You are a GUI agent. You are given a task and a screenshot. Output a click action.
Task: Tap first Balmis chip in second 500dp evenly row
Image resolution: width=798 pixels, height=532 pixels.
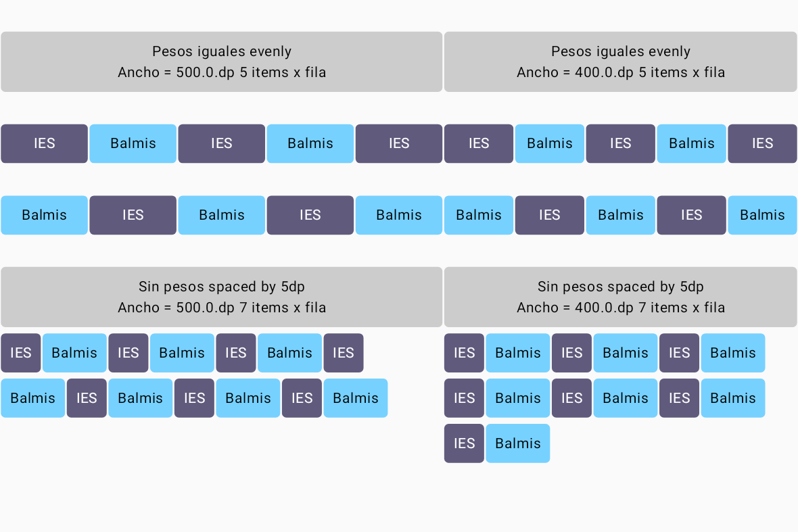coord(44,215)
